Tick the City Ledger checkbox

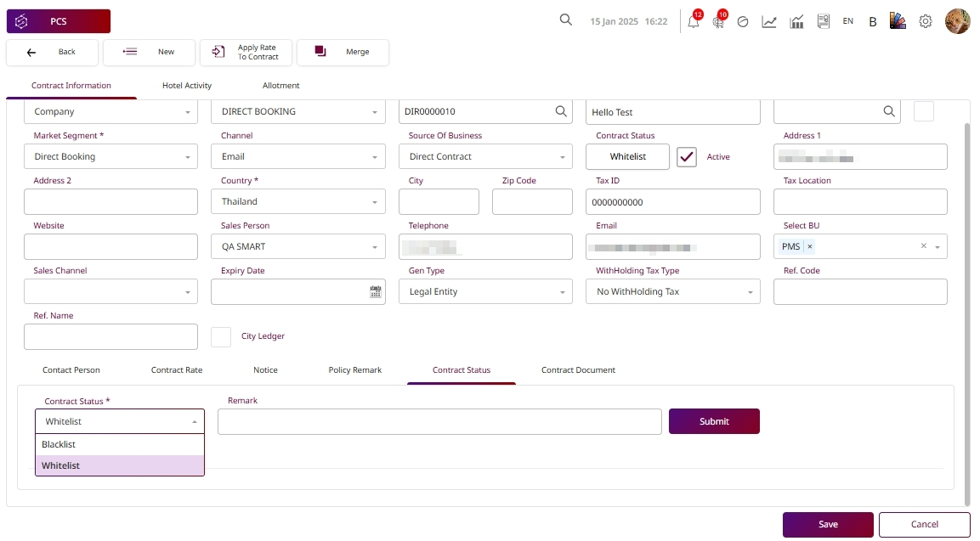(x=221, y=336)
